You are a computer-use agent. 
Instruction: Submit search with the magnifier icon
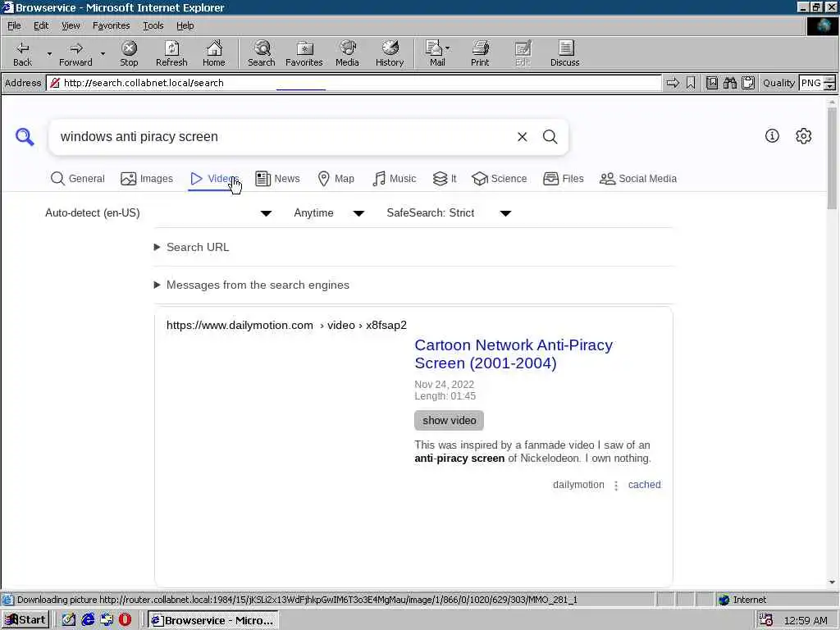point(550,137)
